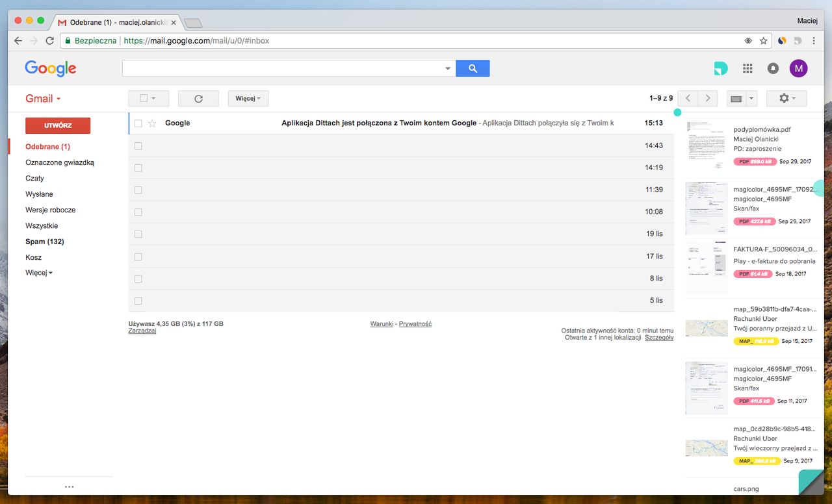Click the eye icon in address bar

[x=748, y=40]
